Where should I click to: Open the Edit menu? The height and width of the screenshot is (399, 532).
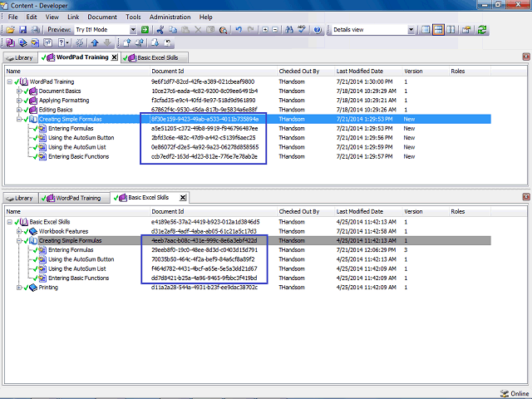click(x=32, y=17)
